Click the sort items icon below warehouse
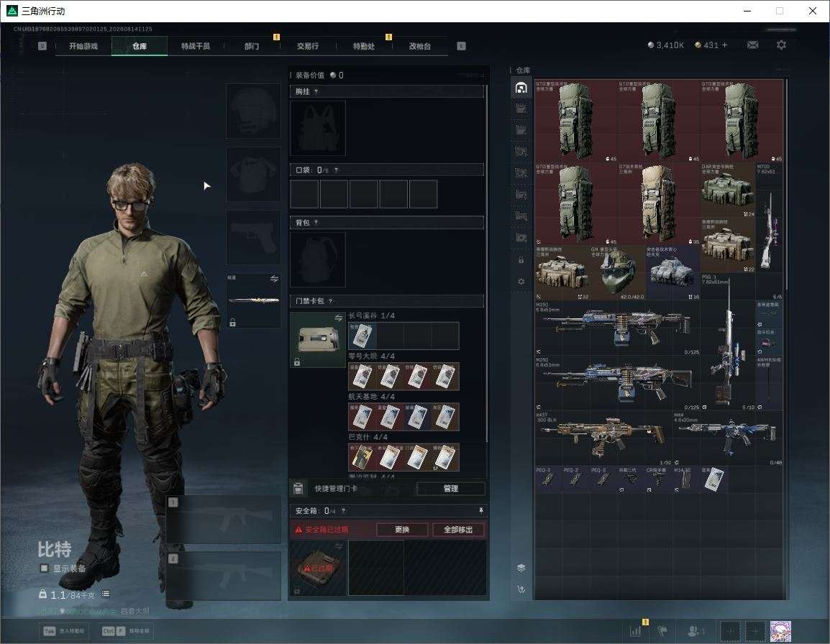 click(x=521, y=589)
